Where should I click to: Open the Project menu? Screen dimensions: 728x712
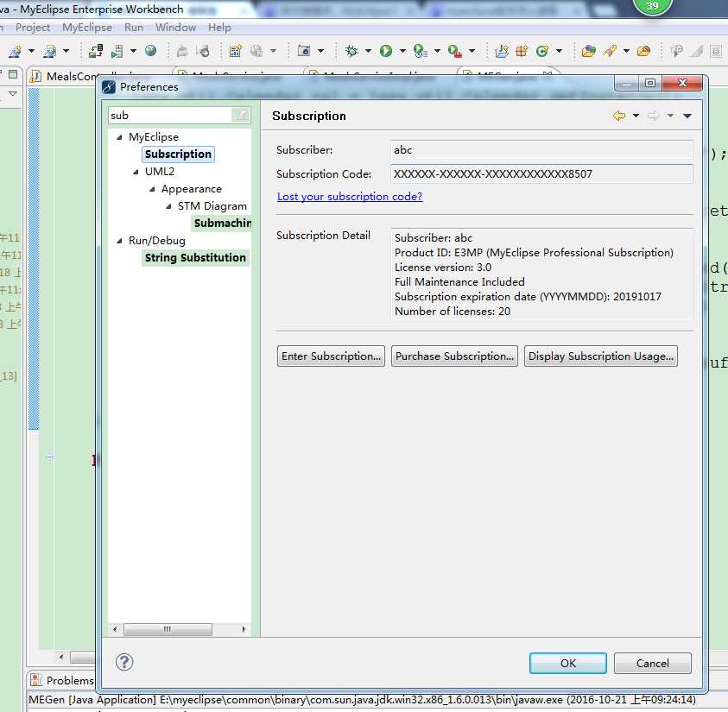click(x=33, y=28)
